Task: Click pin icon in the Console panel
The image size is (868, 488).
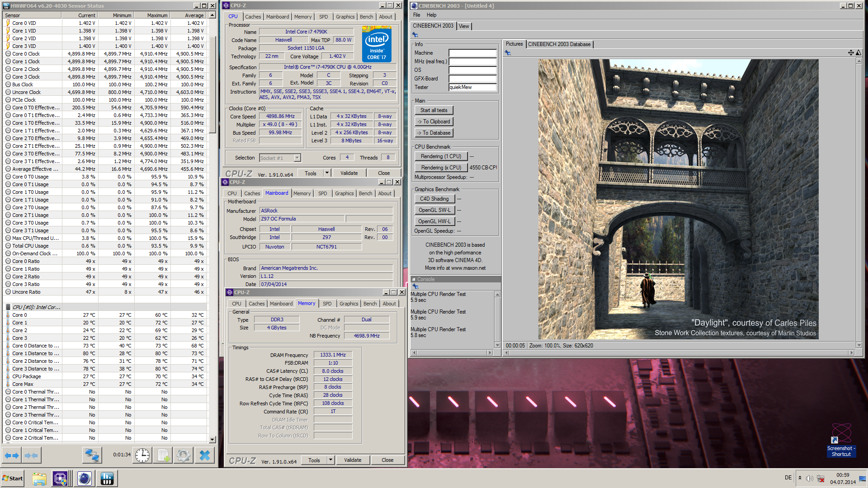Action: pyautogui.click(x=415, y=286)
